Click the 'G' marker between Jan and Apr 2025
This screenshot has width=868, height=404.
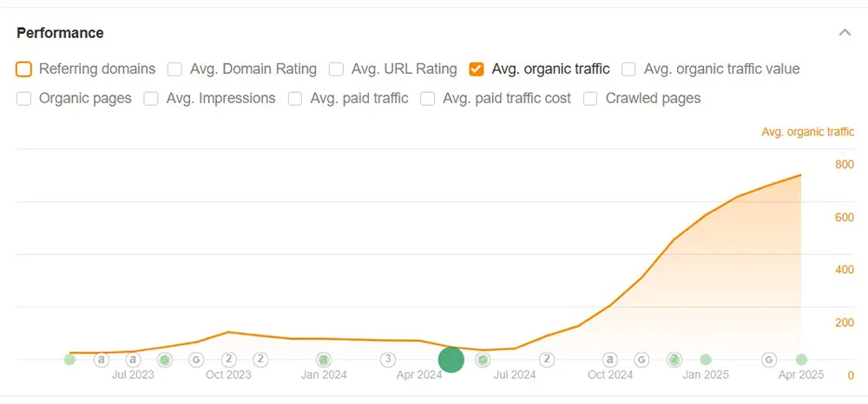point(769,359)
